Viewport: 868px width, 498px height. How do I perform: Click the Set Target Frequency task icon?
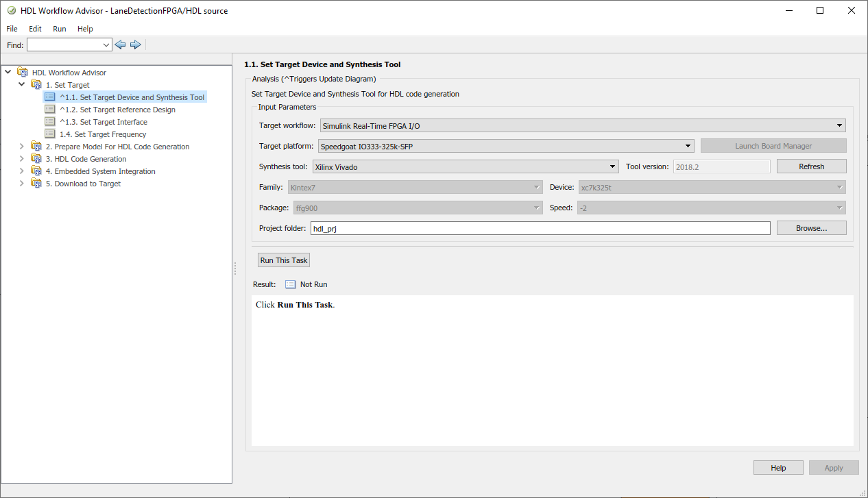point(50,134)
